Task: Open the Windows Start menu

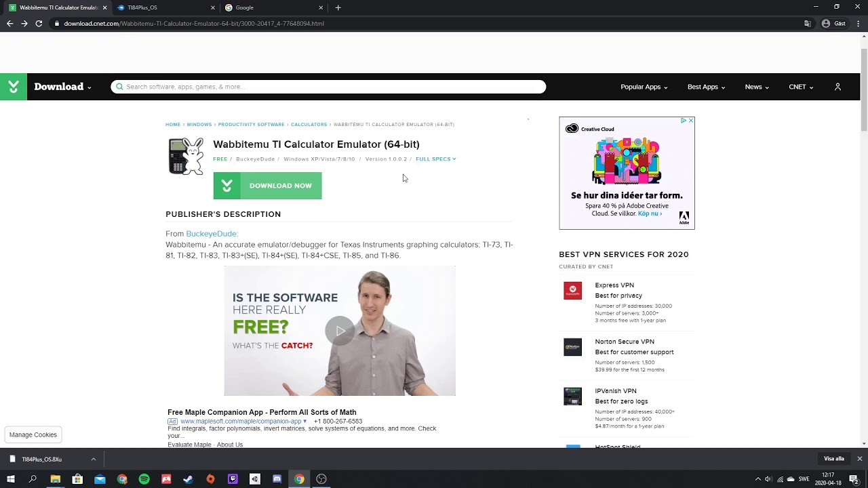Action: [11, 479]
